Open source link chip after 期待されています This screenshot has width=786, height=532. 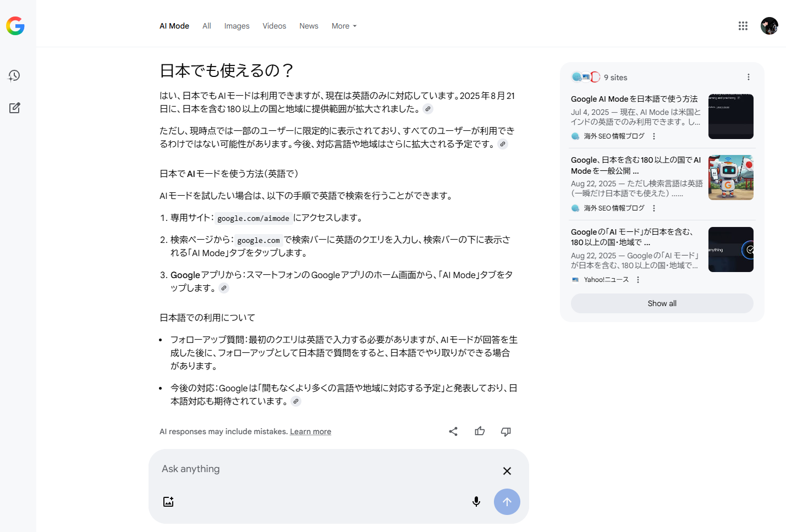click(296, 401)
